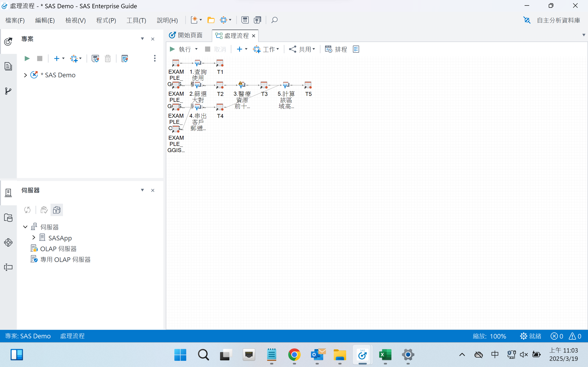This screenshot has width=588, height=367.
Task: Open the process flow list view icon
Action: click(356, 49)
